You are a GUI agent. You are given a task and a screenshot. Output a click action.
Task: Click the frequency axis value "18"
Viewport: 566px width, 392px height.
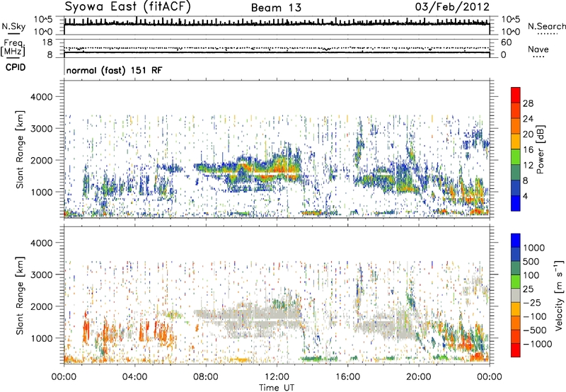pos(47,42)
